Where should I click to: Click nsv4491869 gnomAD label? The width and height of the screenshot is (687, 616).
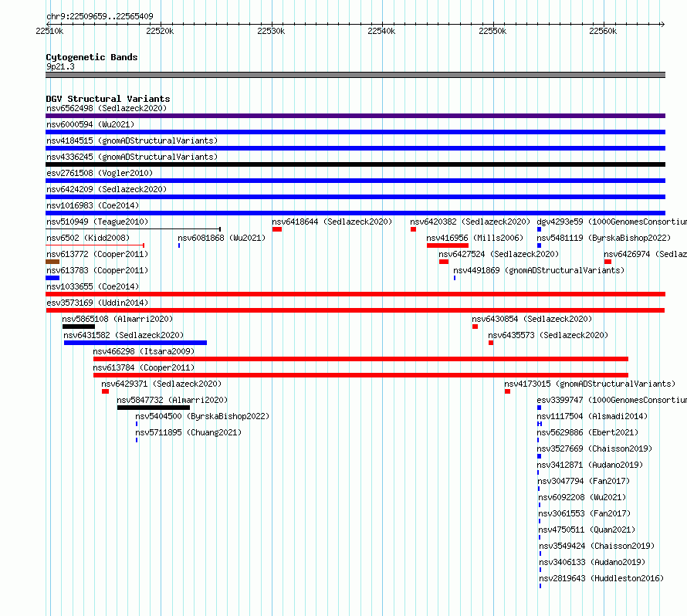coord(539,270)
